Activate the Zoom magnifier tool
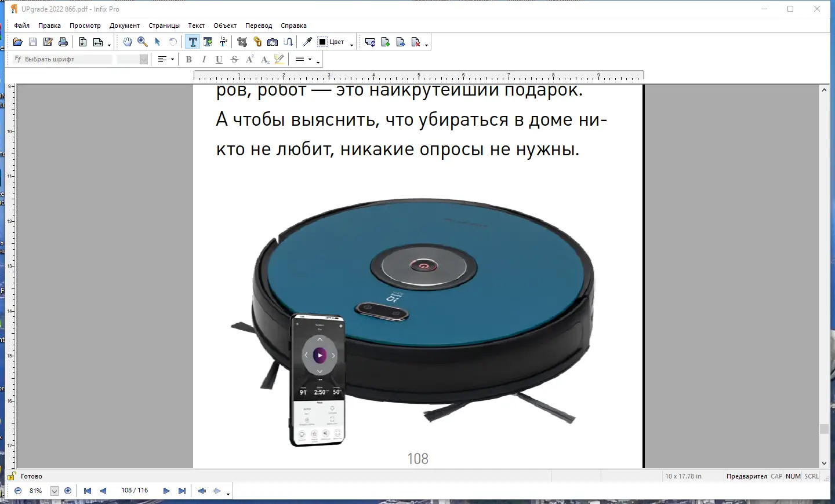Viewport: 835px width, 504px height. click(141, 41)
